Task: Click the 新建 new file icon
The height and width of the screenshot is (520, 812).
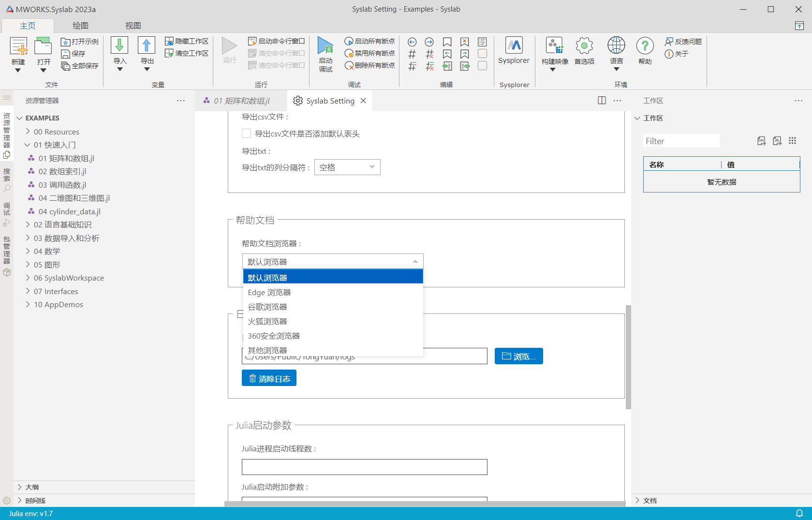Action: point(18,47)
